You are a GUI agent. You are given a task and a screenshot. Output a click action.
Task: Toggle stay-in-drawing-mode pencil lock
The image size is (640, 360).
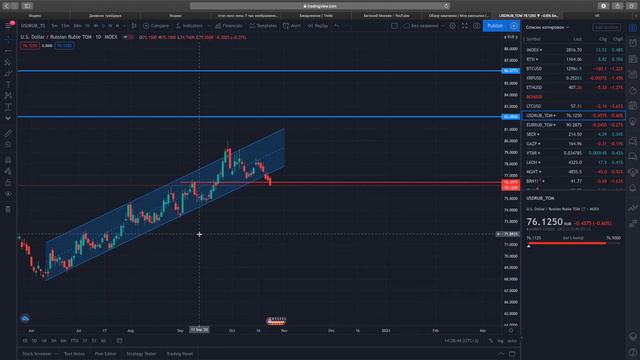tap(8, 171)
